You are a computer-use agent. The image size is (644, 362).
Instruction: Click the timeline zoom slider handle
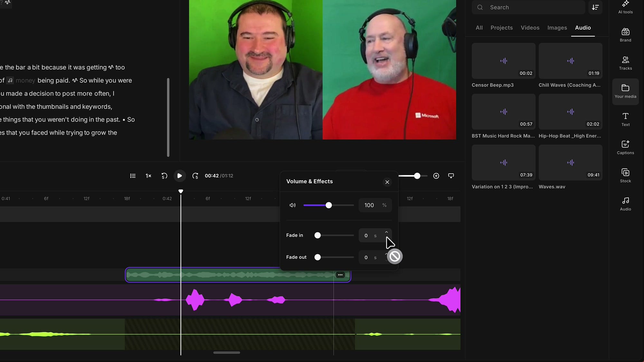point(417,176)
